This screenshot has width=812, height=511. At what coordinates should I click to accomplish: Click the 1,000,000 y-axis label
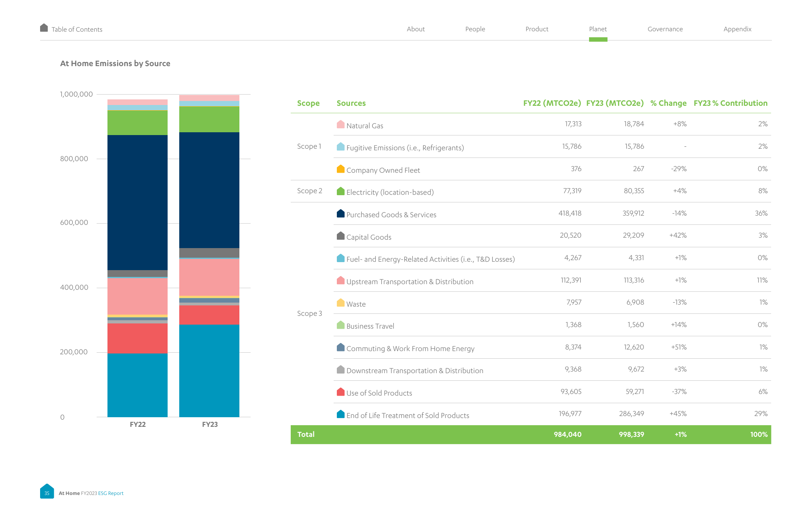76,94
